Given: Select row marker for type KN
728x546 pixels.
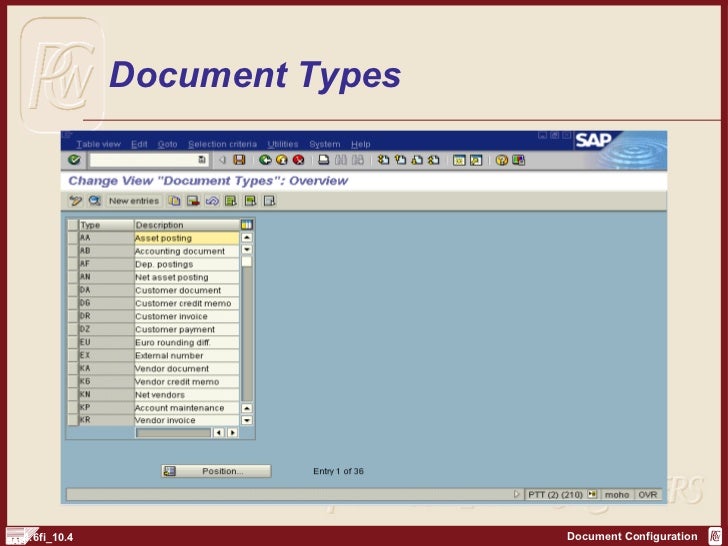Looking at the screenshot, I should 72,394.
